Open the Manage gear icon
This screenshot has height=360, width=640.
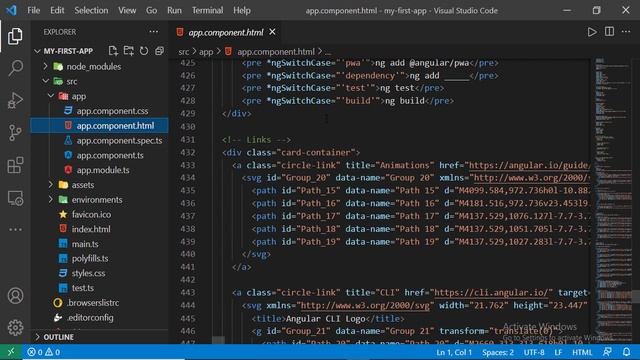pyautogui.click(x=15, y=327)
